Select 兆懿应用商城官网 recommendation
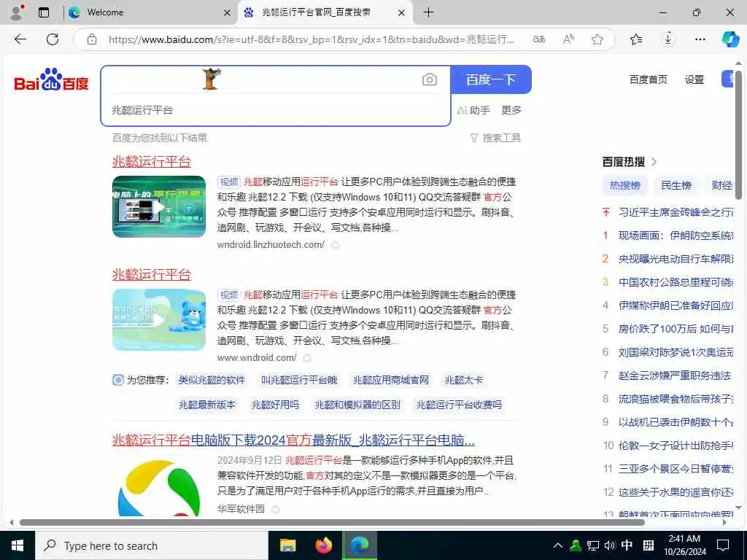Screen dimensions: 747x560 pos(391,380)
